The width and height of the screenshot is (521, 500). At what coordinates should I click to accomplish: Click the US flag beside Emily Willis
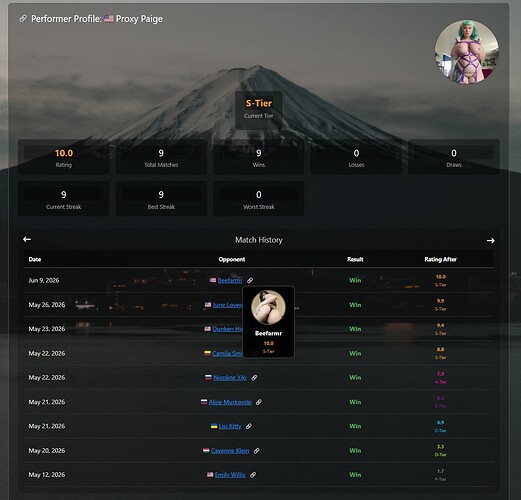click(210, 474)
